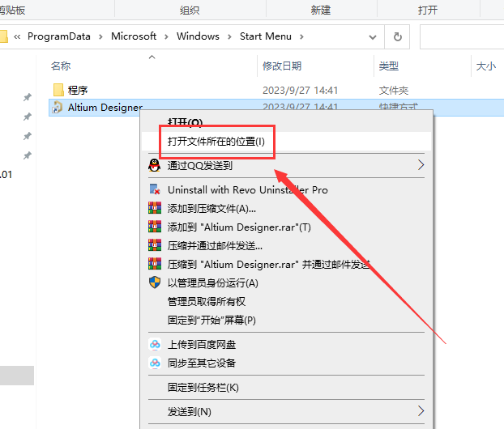Image resolution: width=504 pixels, height=429 pixels.
Task: Click ProgramData breadcrumb in address bar
Action: pyautogui.click(x=59, y=36)
